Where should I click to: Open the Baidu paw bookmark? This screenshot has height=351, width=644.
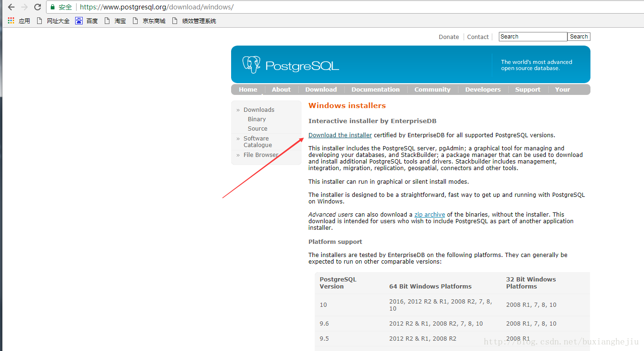click(79, 21)
